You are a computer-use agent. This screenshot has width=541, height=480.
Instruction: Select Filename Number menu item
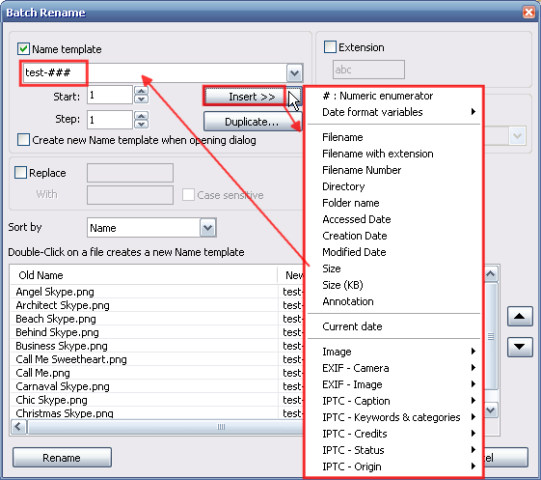pyautogui.click(x=394, y=170)
